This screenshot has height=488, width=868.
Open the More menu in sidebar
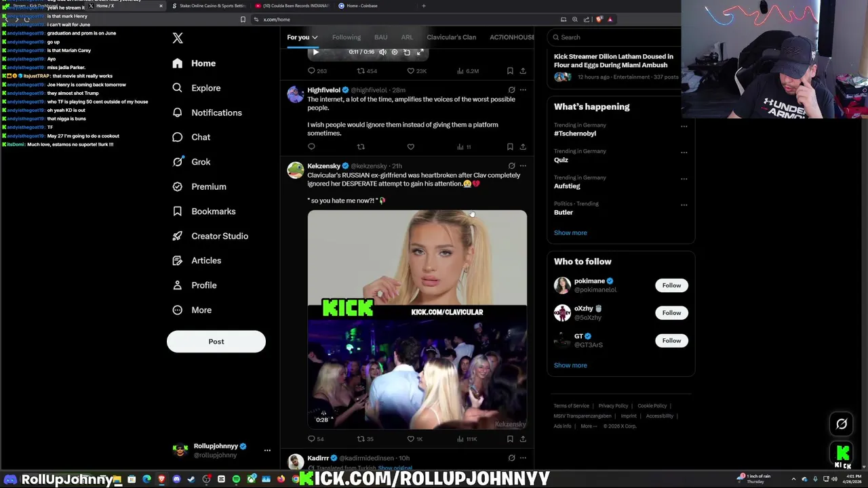tap(192, 310)
